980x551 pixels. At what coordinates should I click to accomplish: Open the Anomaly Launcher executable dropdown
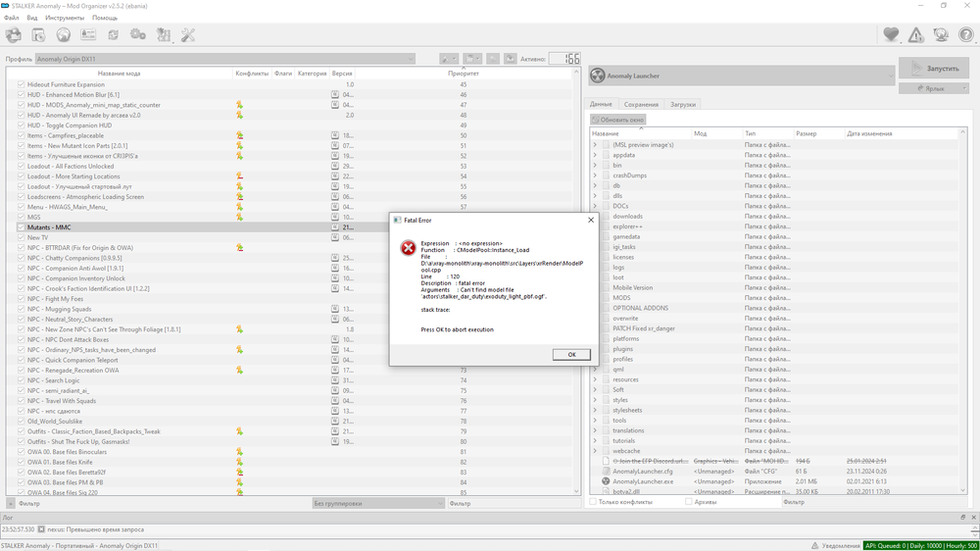tap(742, 75)
